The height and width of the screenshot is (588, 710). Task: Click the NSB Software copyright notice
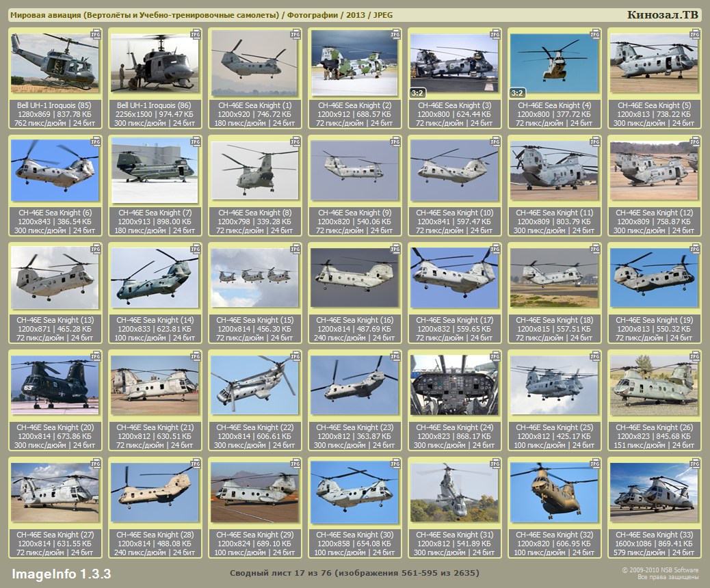coord(659,573)
